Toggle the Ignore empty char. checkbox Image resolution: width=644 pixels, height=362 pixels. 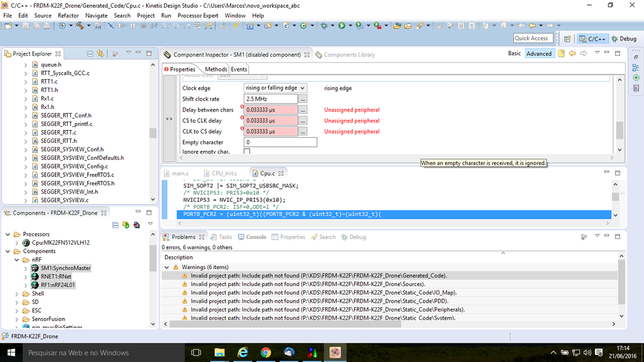pyautogui.click(x=247, y=151)
